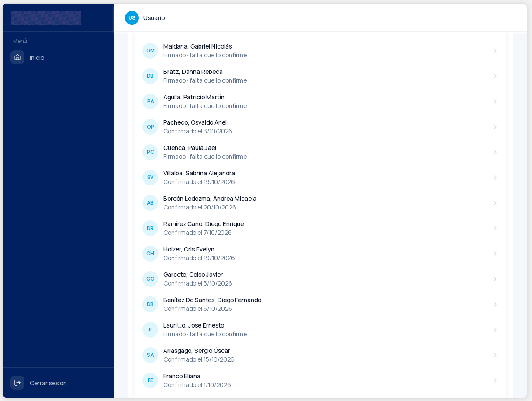Click the FE avatar for Franco Eliana
The width and height of the screenshot is (532, 401).
(150, 380)
